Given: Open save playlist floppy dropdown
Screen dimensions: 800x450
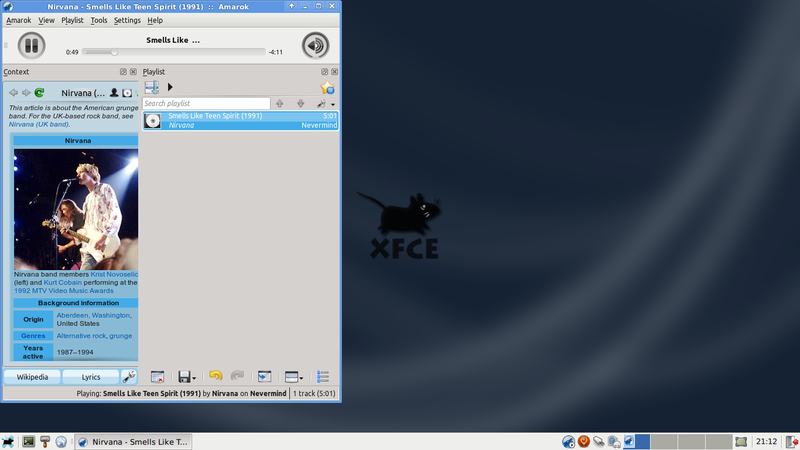Looking at the screenshot, I should pos(187,377).
